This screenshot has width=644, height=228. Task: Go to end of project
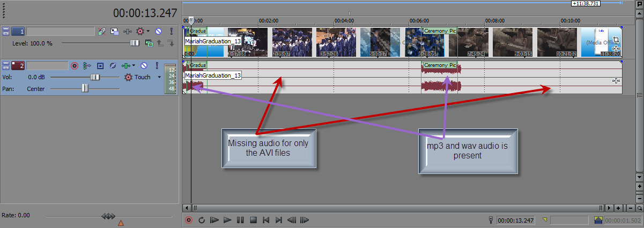[279, 220]
